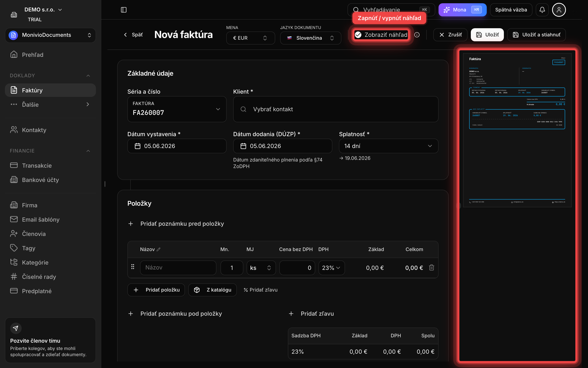The image size is (588, 368).
Task: Click the item Názov input field
Action: pyautogui.click(x=178, y=268)
